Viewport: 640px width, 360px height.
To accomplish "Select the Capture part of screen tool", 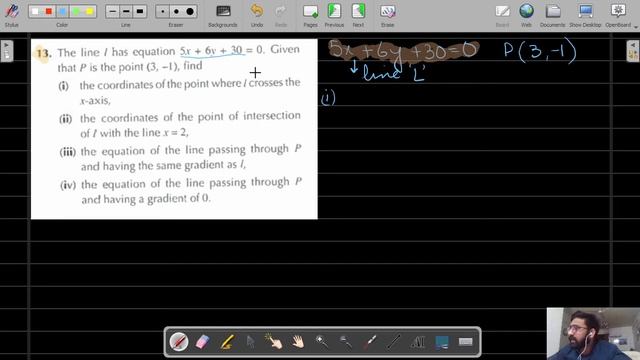I will pos(442,342).
